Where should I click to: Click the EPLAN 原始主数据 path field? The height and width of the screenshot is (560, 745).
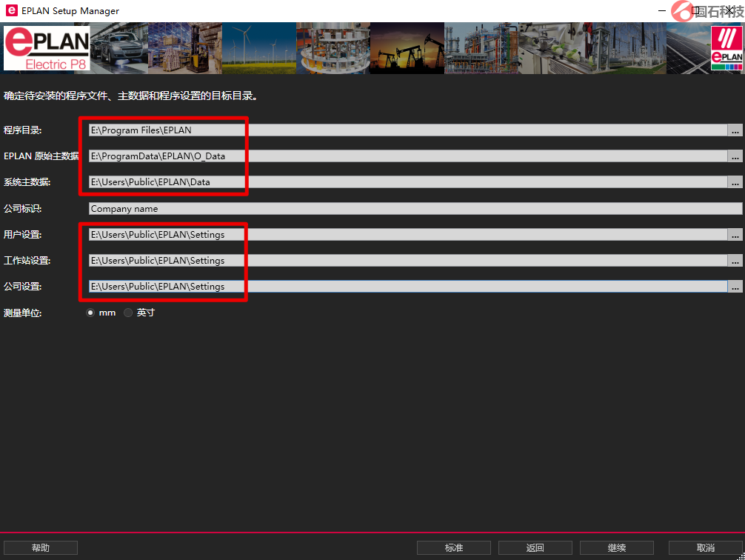[x=408, y=156]
